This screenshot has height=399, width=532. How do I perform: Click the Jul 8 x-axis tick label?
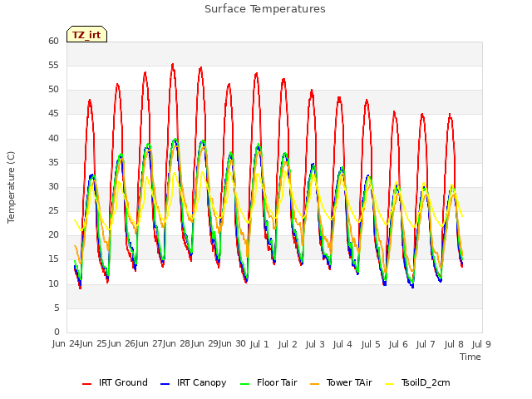(x=454, y=344)
